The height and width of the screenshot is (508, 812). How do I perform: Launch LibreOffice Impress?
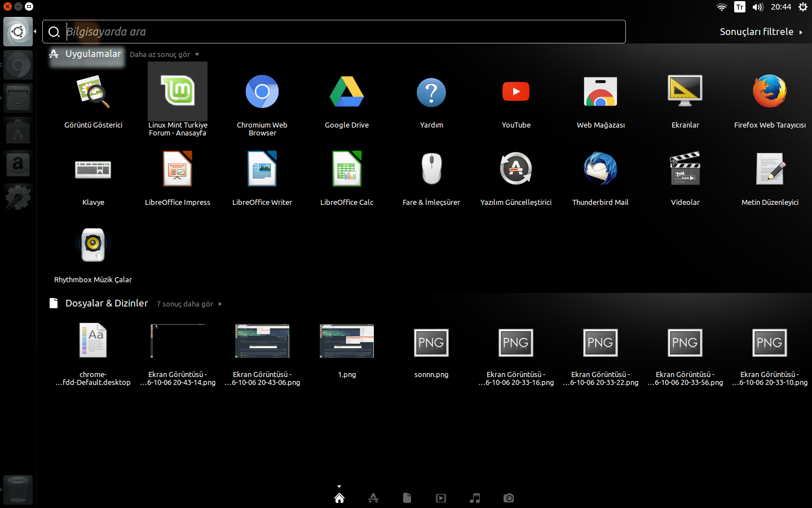point(178,168)
